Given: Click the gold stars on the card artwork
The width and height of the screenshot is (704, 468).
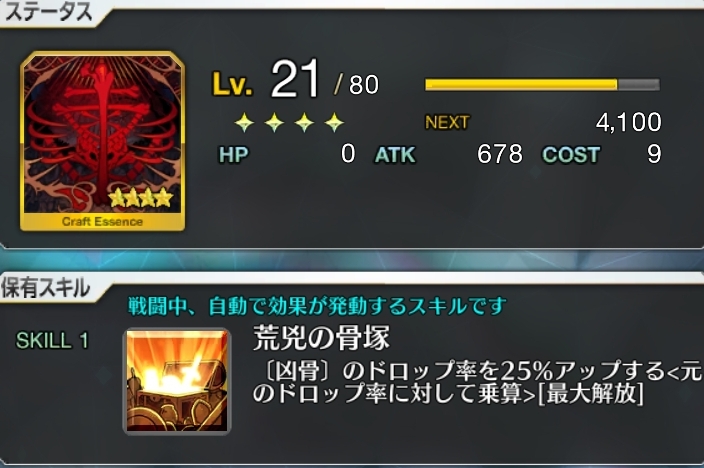Looking at the screenshot, I should coord(141,197).
